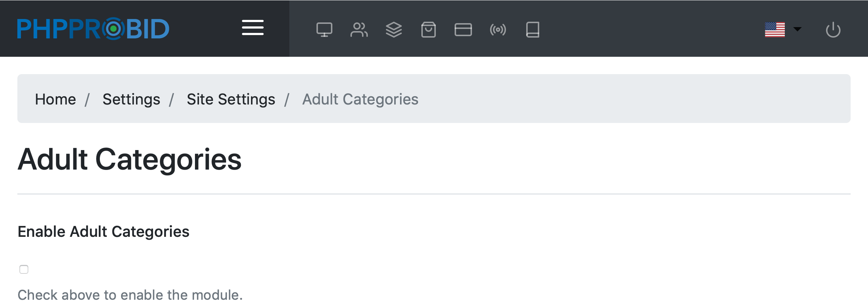Viewport: 868px width, 303px height.
Task: Toggle the hamburger sidebar menu
Action: tap(252, 28)
